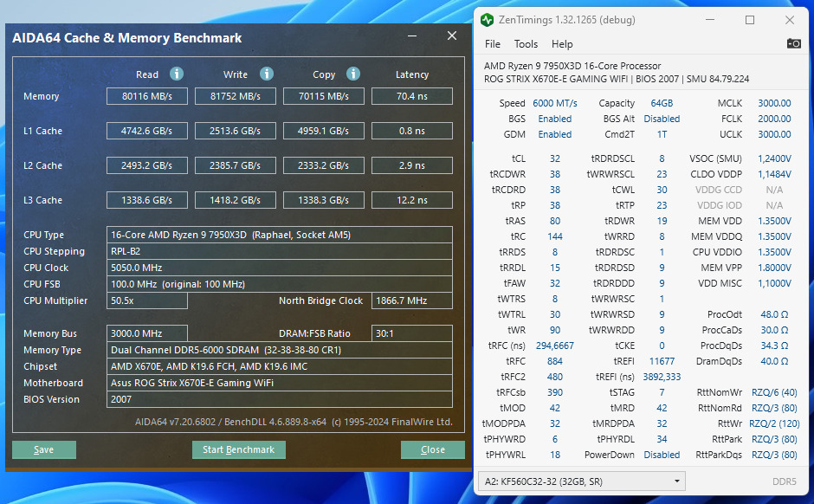Click tPHYRDL value 34

[x=662, y=439]
